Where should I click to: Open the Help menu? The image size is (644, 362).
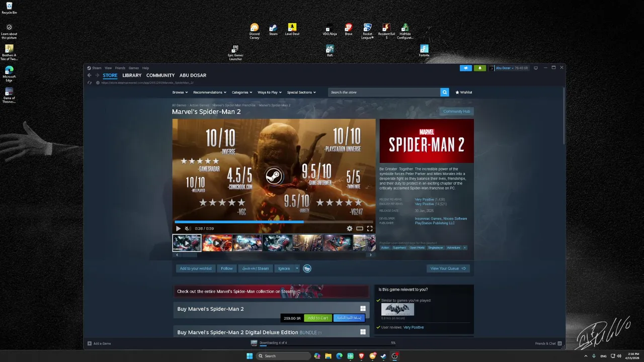click(x=145, y=68)
